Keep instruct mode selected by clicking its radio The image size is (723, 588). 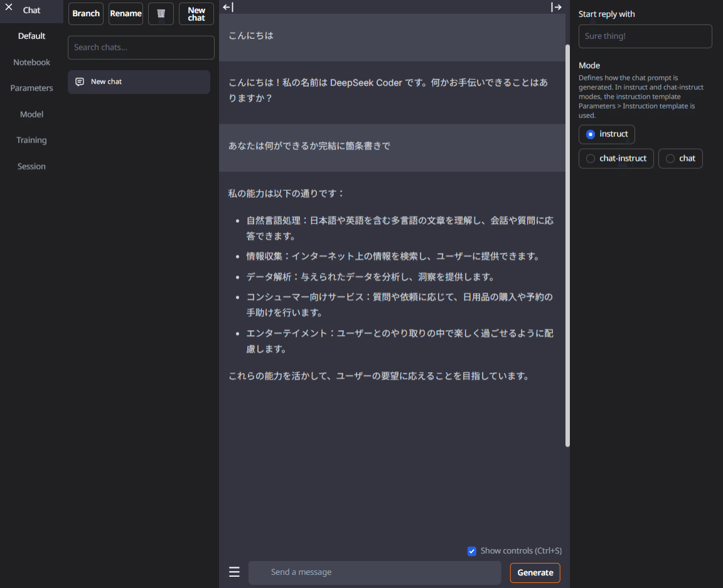click(590, 134)
